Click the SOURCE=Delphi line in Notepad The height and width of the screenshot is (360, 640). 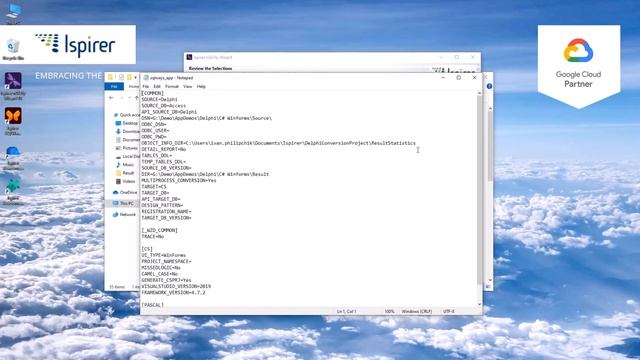click(x=159, y=100)
